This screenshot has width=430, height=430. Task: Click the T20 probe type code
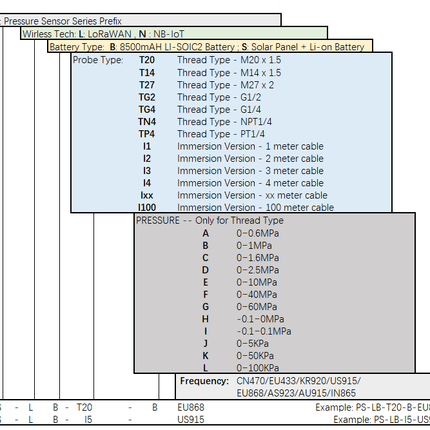coord(147,60)
